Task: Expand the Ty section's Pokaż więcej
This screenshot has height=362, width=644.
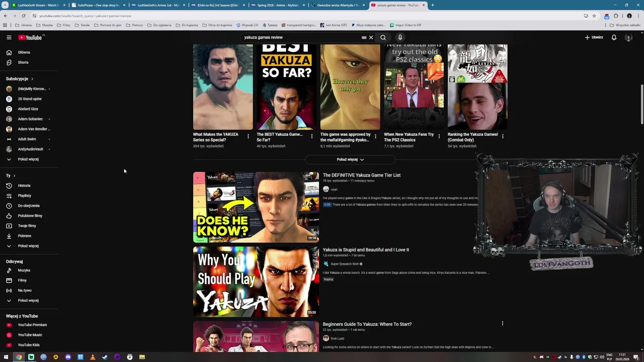Action: coord(28,246)
